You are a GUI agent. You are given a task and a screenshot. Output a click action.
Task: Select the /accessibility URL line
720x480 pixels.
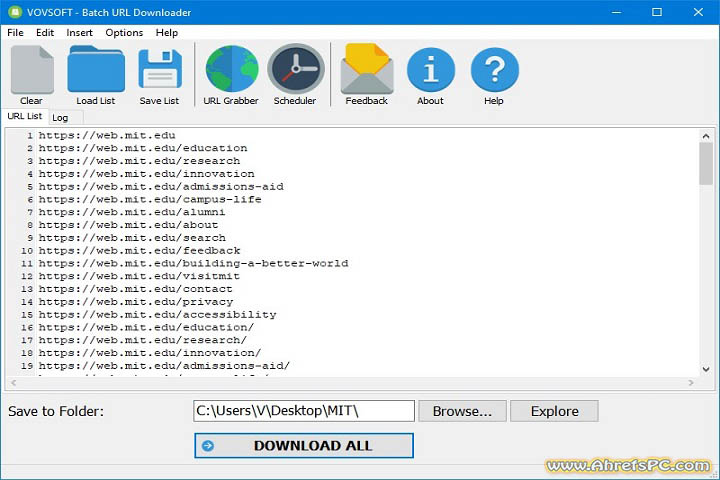coord(158,315)
